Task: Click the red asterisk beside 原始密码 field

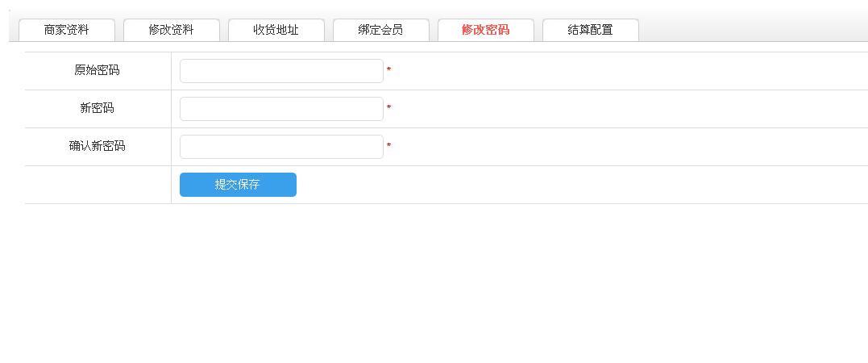Action: [388, 71]
